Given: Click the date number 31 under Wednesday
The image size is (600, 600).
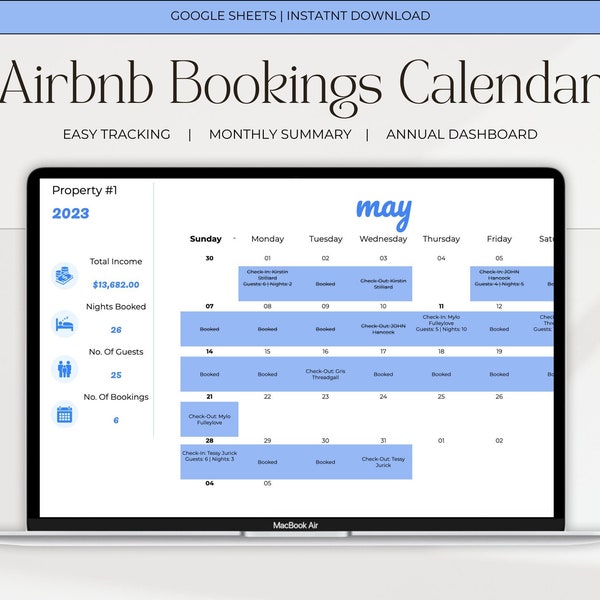Looking at the screenshot, I should (383, 440).
